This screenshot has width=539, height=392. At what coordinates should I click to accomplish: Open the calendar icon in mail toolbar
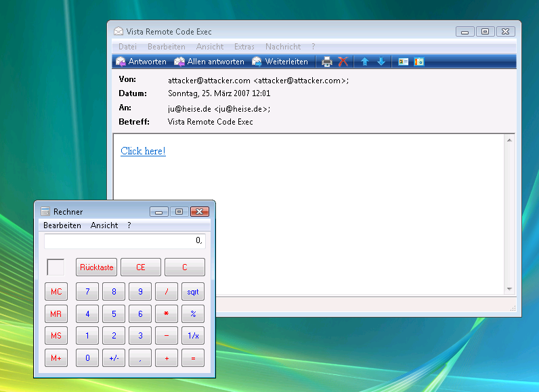(419, 62)
